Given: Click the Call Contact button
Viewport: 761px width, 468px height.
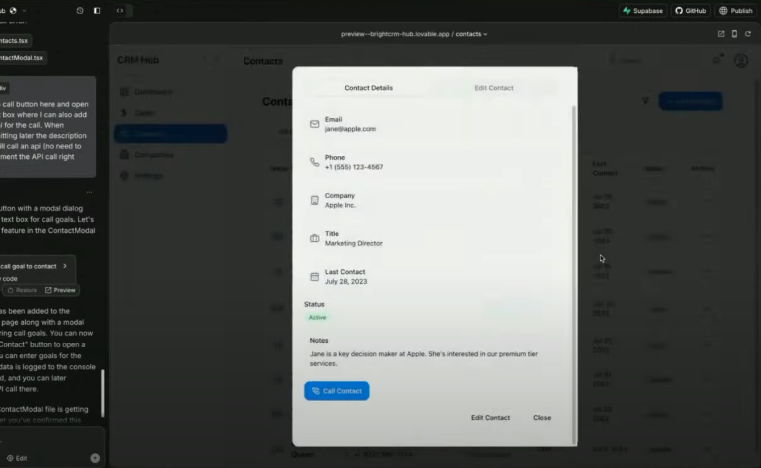Looking at the screenshot, I should (x=337, y=391).
